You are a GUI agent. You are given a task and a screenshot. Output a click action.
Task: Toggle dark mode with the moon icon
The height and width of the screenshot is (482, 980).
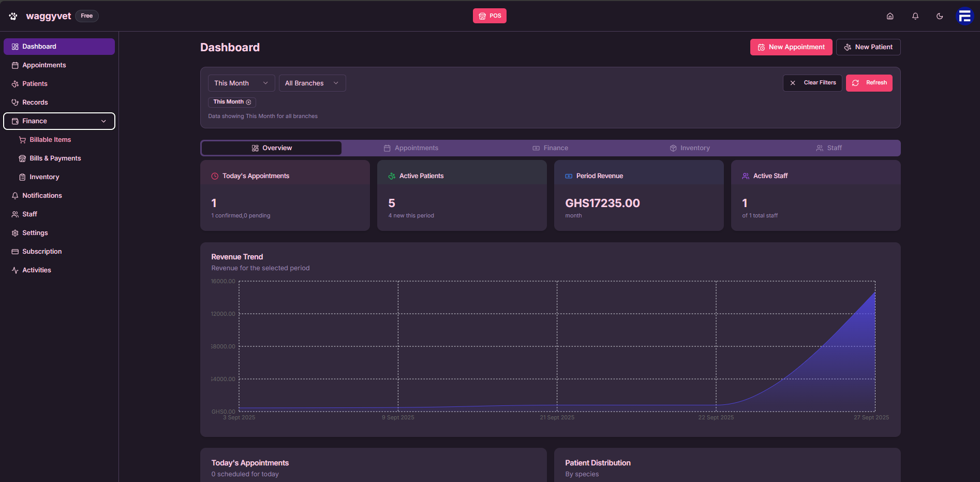pos(940,16)
